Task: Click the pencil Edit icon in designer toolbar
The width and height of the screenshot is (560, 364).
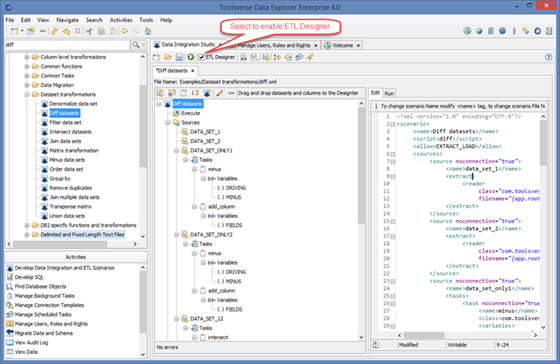Action: coord(219,93)
